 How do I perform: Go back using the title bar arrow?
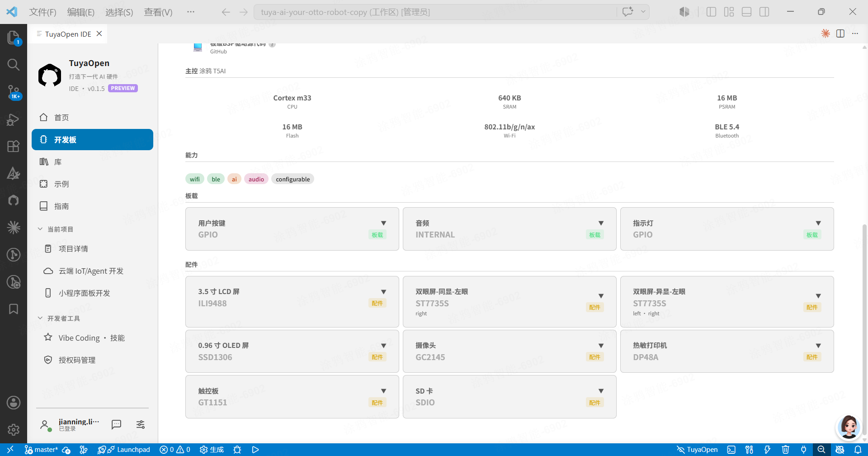click(x=226, y=12)
